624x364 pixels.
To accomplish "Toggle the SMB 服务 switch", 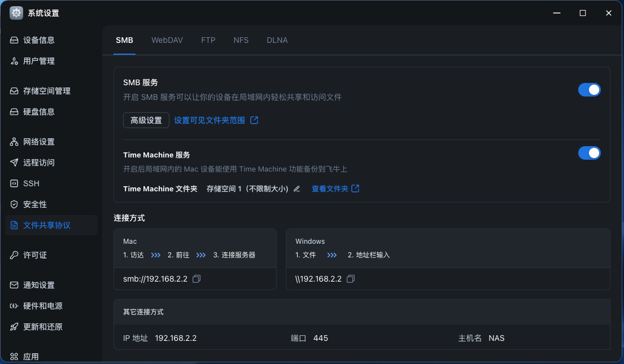I will pos(589,90).
